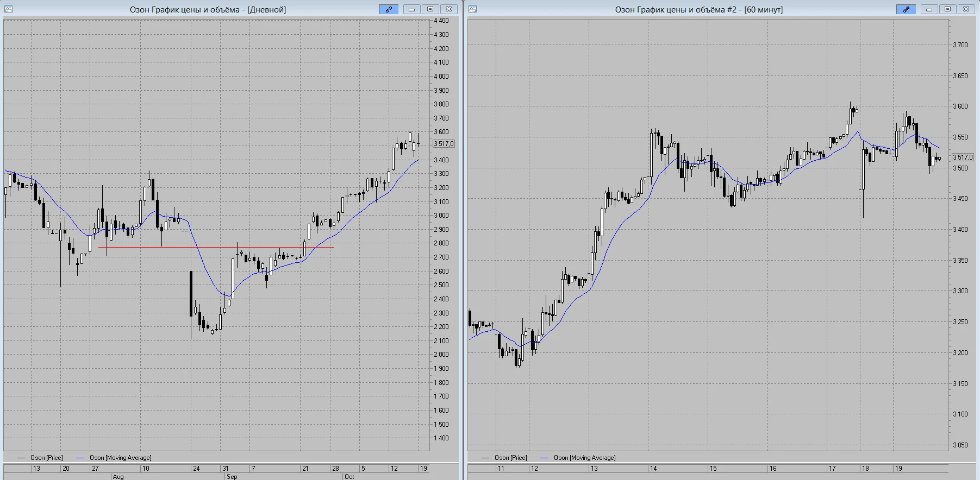Viewport: 980px width, 480px height.
Task: Click date 16 on the 60-minute time axis
Action: click(773, 468)
